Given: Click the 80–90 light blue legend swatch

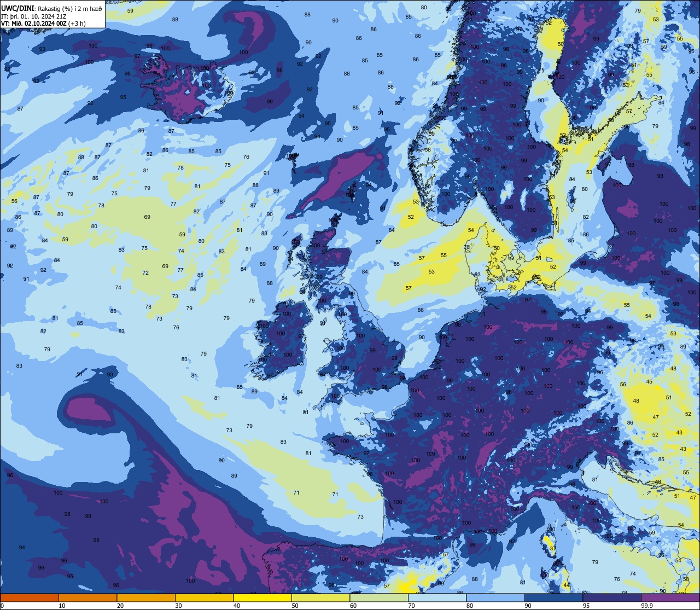Looking at the screenshot, I should (x=495, y=598).
